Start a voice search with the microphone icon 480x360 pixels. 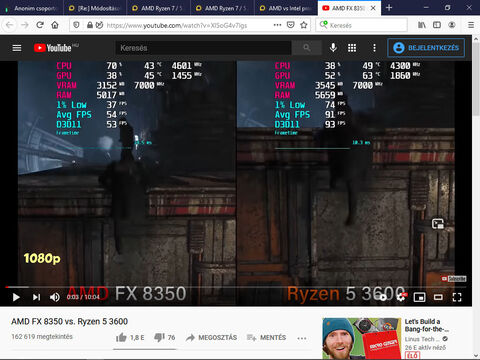(333, 48)
